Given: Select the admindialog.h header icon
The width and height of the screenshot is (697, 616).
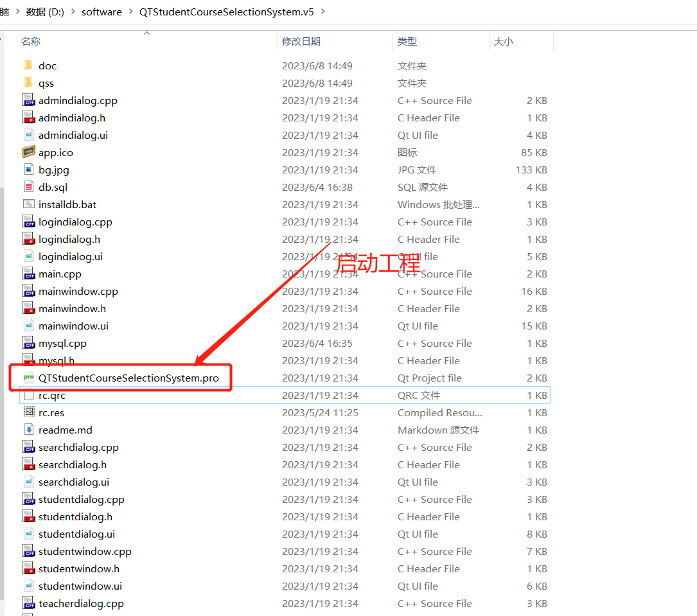Looking at the screenshot, I should pos(29,118).
